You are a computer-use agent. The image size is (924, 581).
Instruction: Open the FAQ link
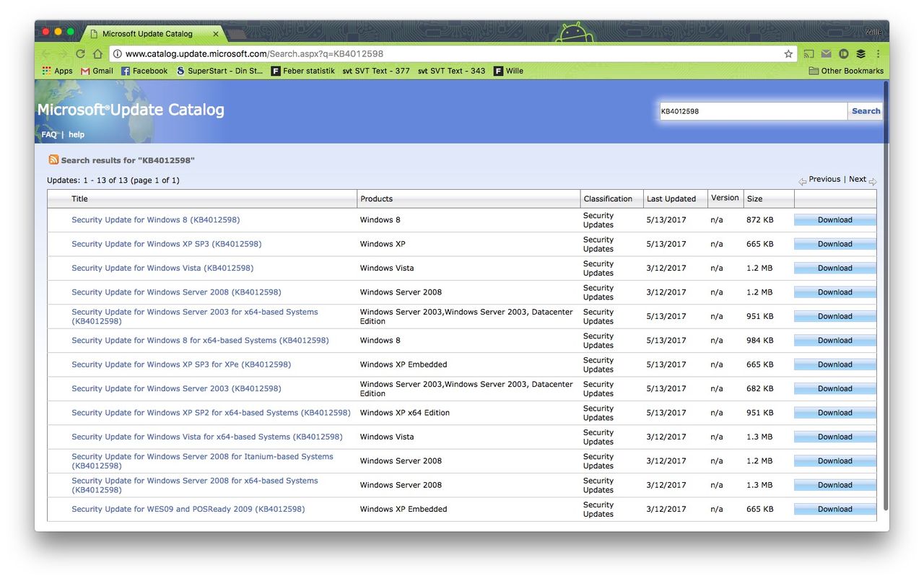coord(48,134)
